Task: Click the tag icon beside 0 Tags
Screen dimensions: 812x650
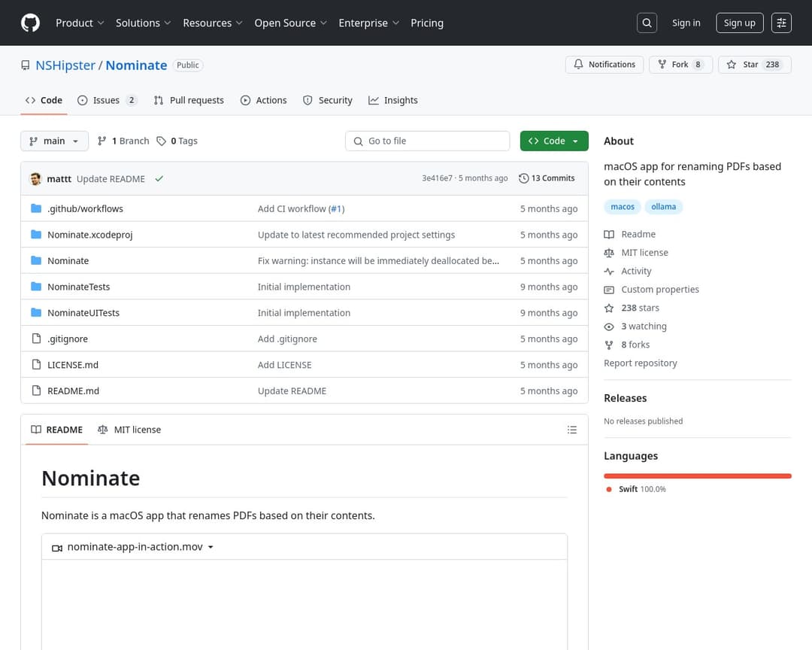Action: pos(161,141)
